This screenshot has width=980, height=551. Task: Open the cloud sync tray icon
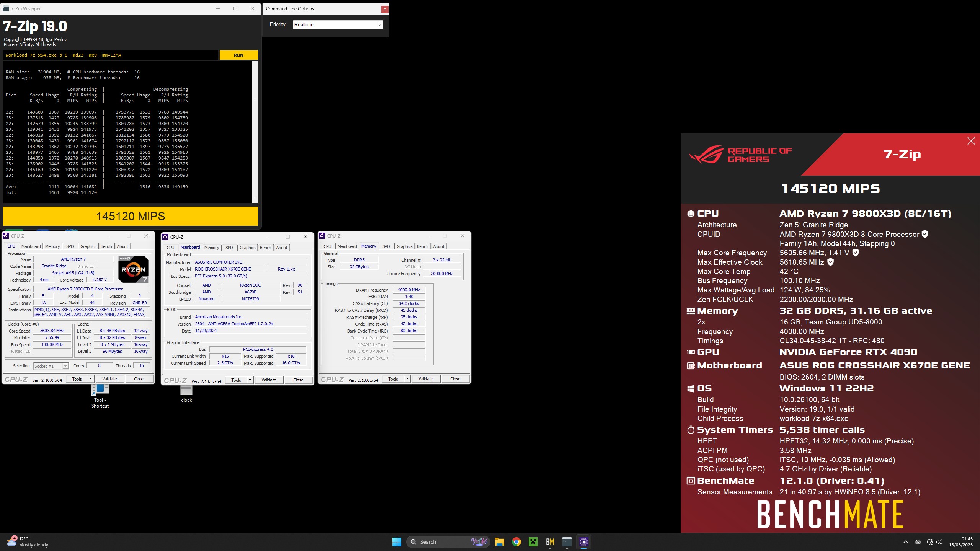point(918,542)
